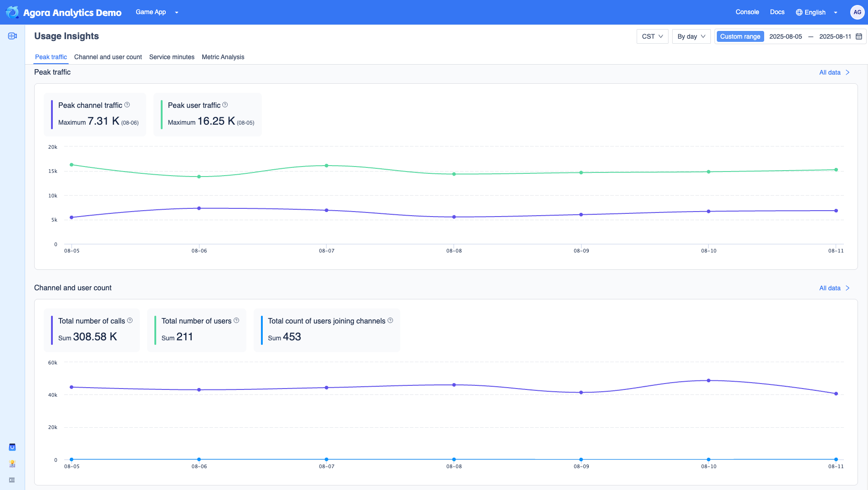Switch to Service minutes tab
The image size is (868, 490).
(x=172, y=57)
